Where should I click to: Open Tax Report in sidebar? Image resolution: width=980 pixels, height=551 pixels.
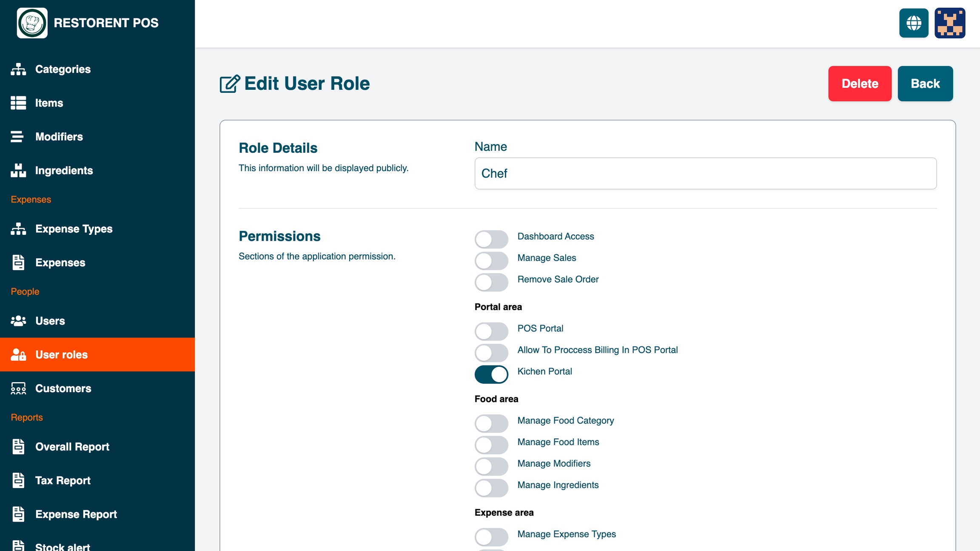pos(63,480)
